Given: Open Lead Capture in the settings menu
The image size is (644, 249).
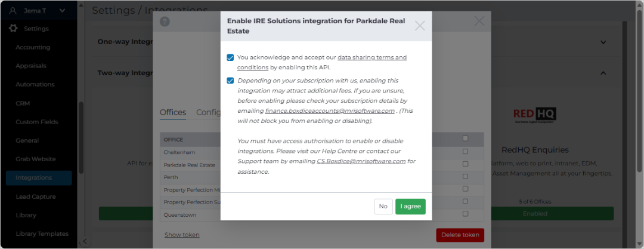Looking at the screenshot, I should click(x=36, y=196).
